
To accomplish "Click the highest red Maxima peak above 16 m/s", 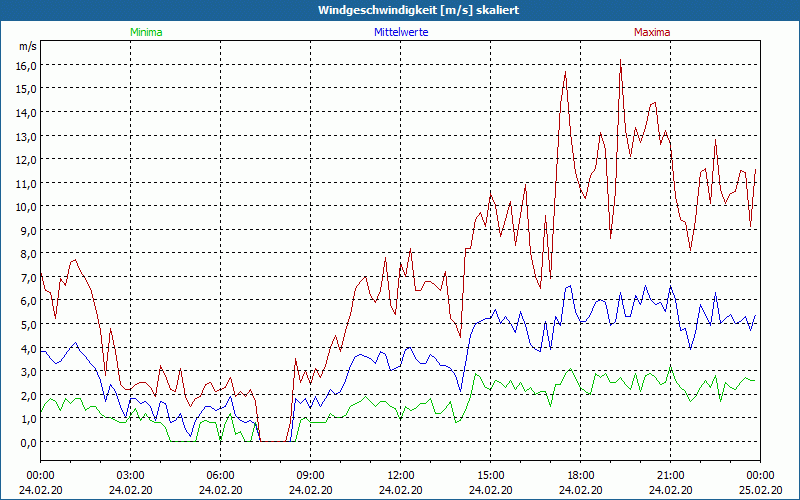I will [x=620, y=60].
